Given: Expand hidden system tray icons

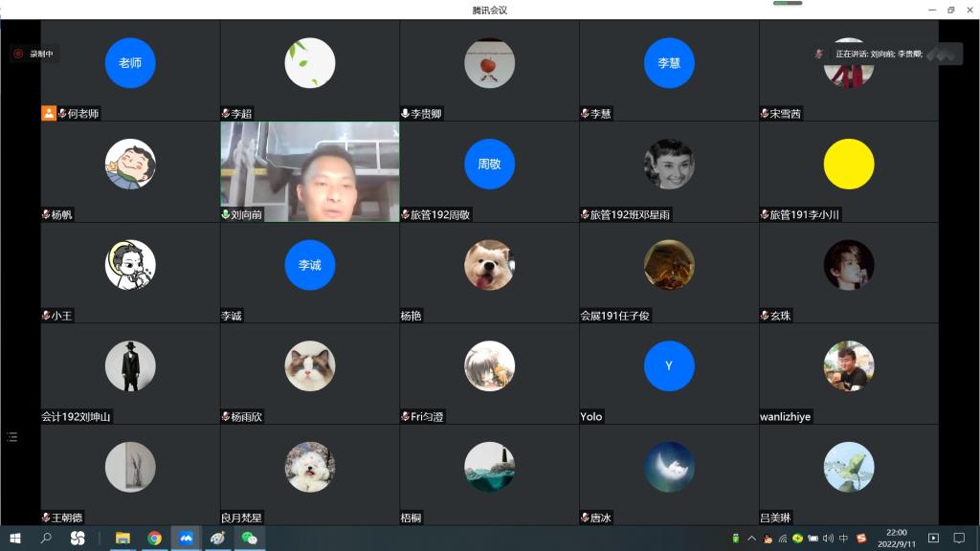Looking at the screenshot, I should (x=751, y=539).
